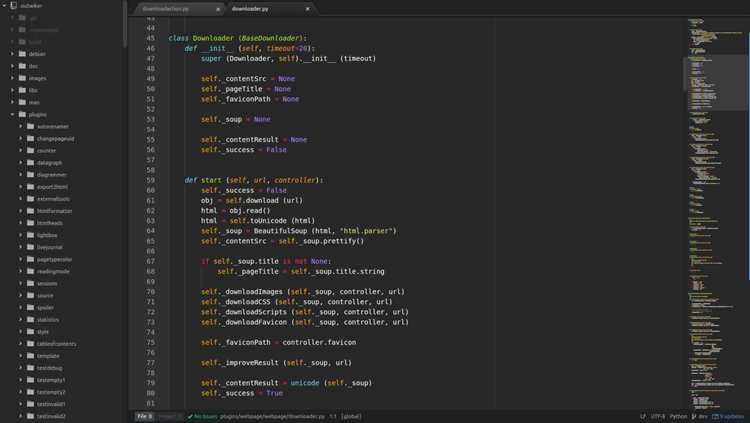
Task: Click the source folder icon
Action: (x=31, y=295)
